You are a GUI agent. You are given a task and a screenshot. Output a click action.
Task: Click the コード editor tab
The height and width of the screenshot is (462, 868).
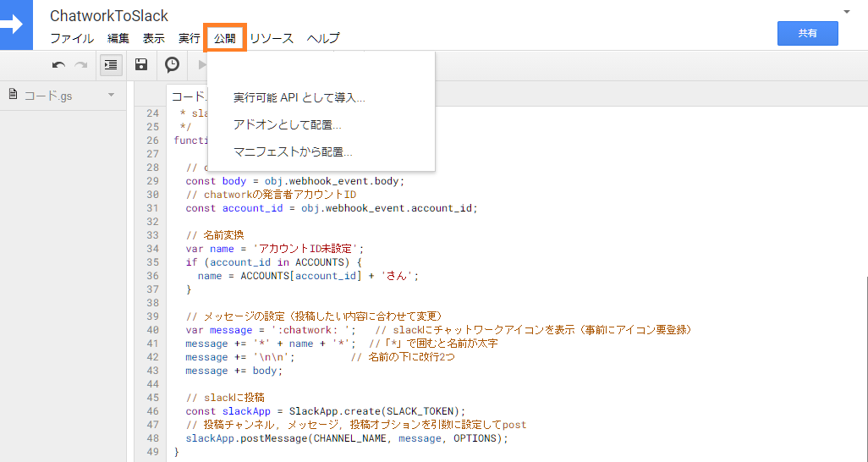187,96
